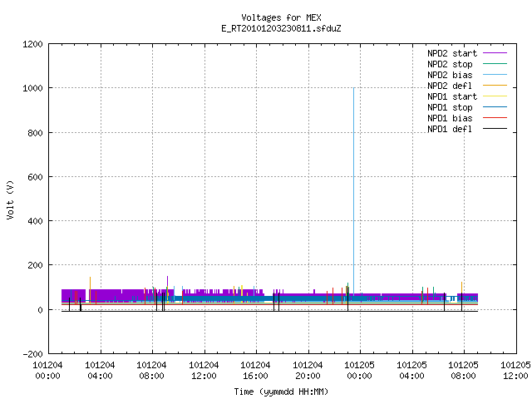Click the 'NPD1 start' legend label

pyautogui.click(x=452, y=96)
